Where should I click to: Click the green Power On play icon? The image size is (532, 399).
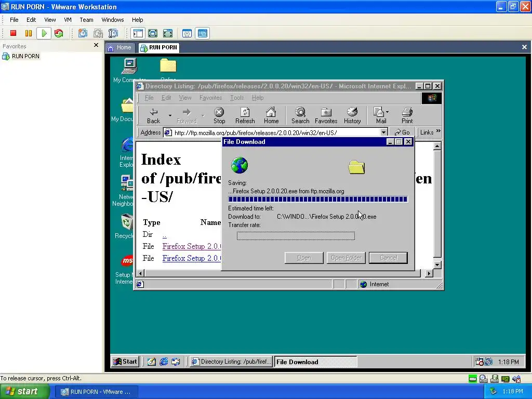[x=44, y=33]
